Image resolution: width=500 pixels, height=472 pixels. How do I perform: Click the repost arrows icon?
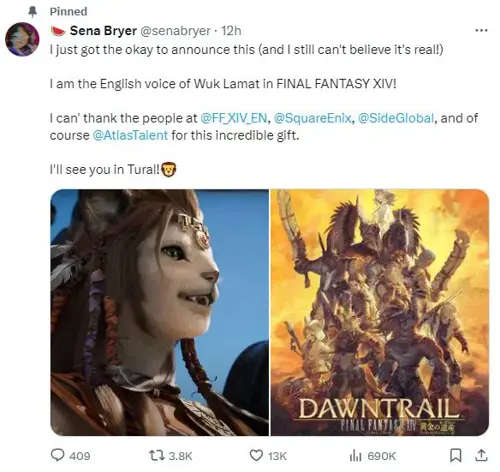157,455
